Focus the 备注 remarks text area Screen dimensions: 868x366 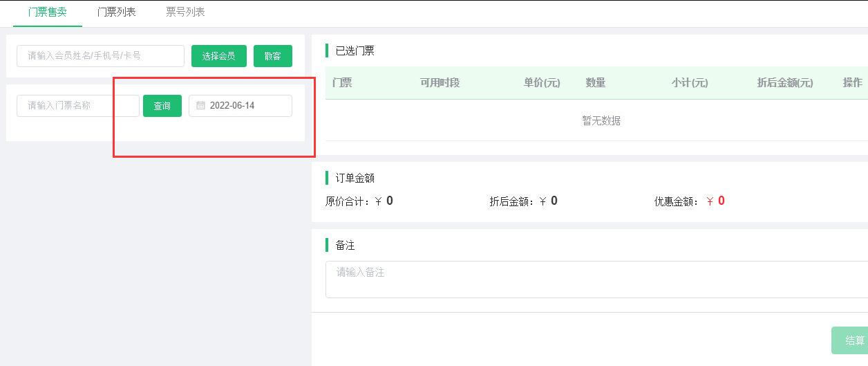[x=594, y=280]
